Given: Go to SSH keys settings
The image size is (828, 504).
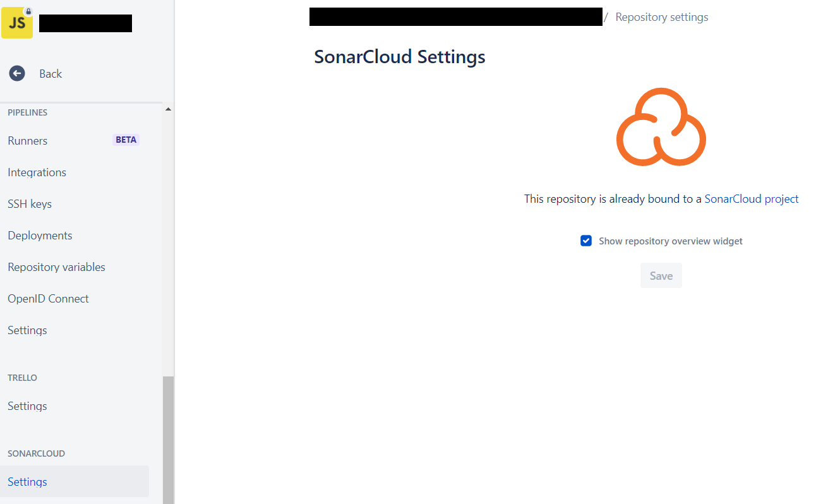Looking at the screenshot, I should pos(30,204).
